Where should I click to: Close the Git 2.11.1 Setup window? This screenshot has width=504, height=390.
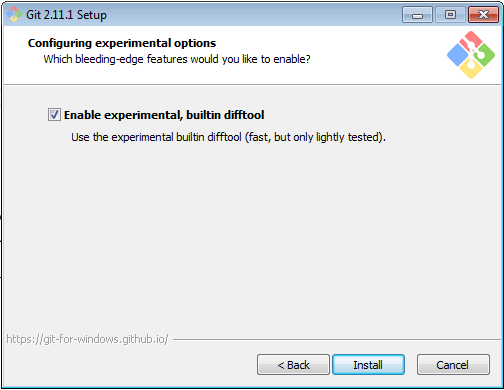(483, 15)
